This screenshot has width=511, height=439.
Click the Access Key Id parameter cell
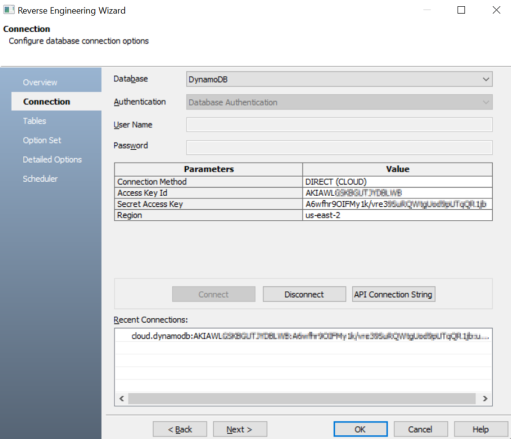pos(208,193)
